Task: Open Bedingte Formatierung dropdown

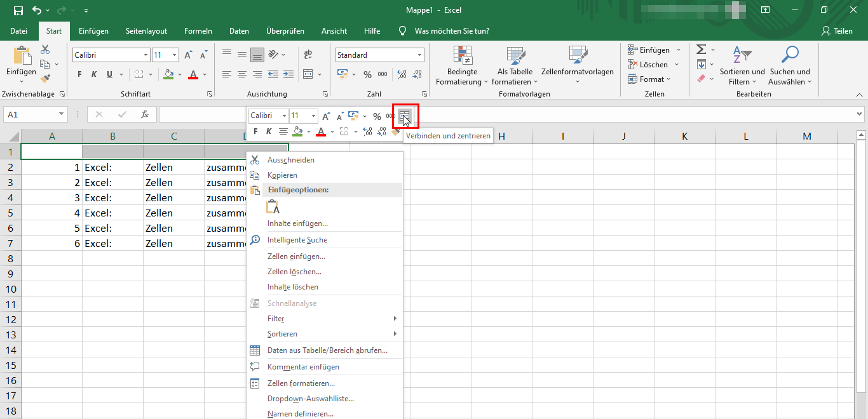Action: coord(462,66)
